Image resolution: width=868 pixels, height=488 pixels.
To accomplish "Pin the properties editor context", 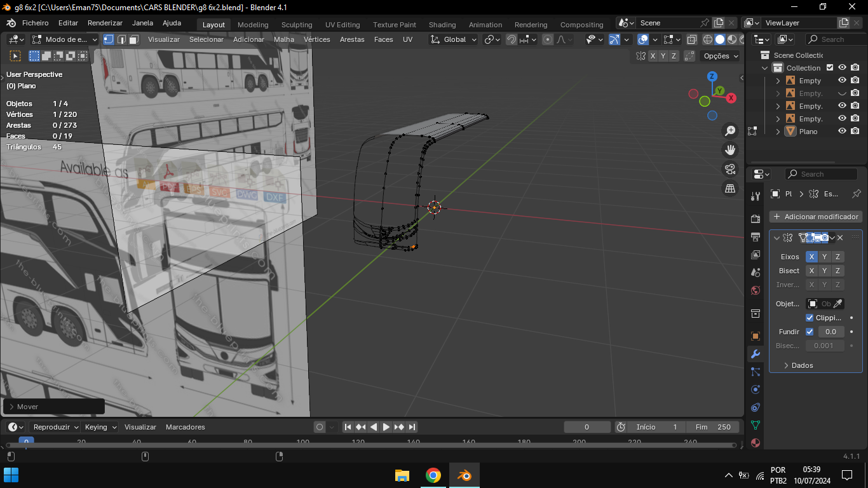I will (x=856, y=194).
